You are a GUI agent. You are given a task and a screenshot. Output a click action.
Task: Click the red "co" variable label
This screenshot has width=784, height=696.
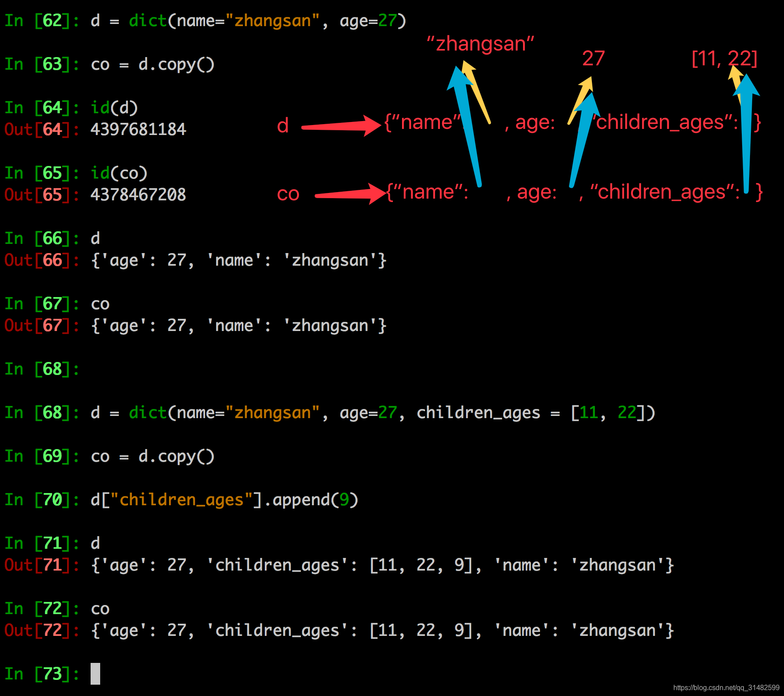tap(288, 194)
